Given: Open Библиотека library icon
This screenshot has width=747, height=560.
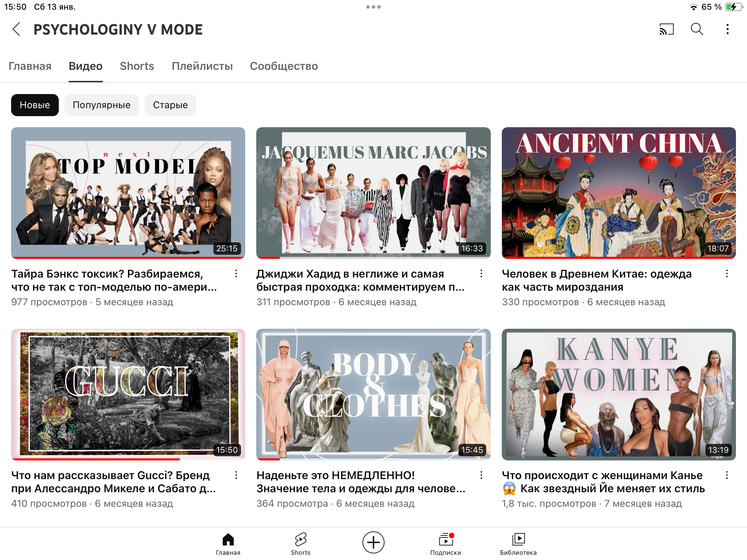Looking at the screenshot, I should tap(518, 543).
